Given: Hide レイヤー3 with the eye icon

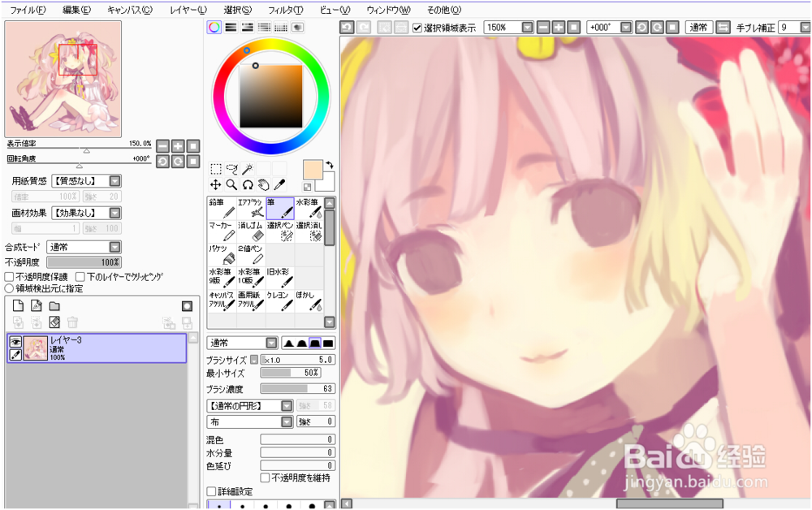Looking at the screenshot, I should pyautogui.click(x=15, y=342).
